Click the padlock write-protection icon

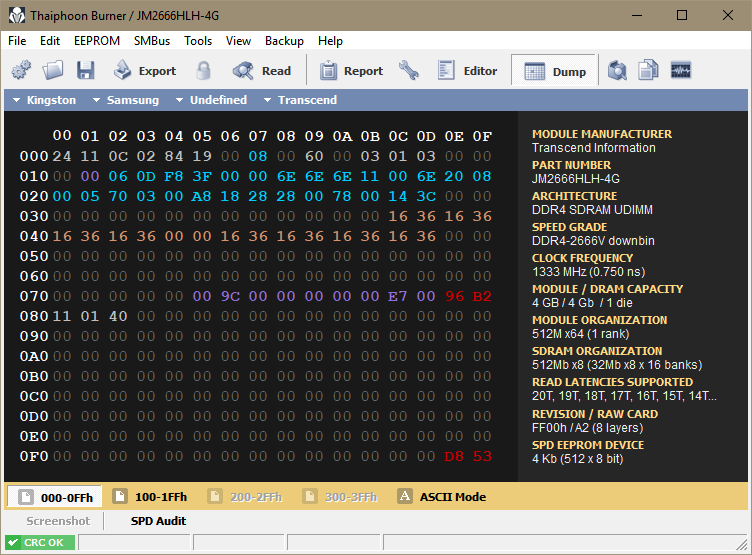pos(203,71)
